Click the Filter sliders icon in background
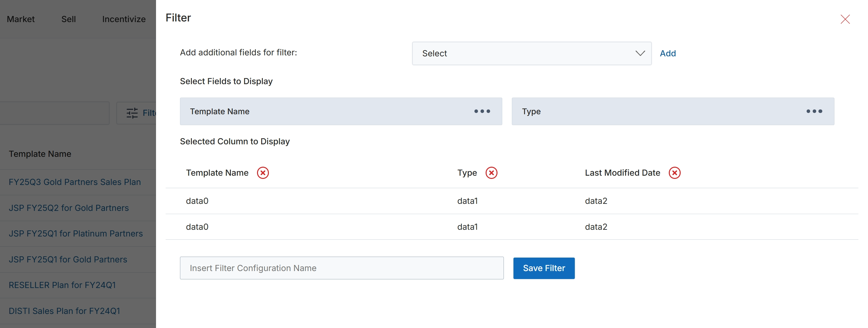Screen dimensions: 868x328 point(132,113)
